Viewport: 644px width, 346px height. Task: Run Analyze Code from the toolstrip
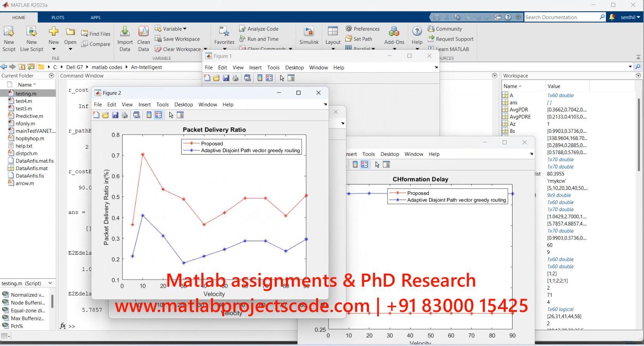(x=259, y=29)
